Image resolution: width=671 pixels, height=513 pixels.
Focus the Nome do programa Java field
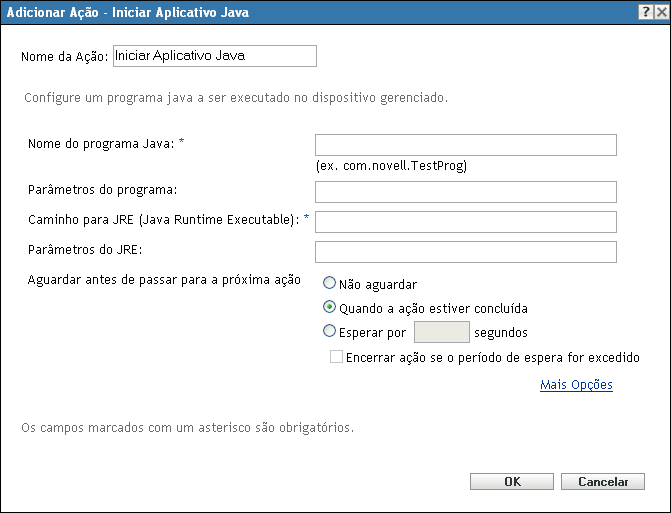[x=465, y=145]
